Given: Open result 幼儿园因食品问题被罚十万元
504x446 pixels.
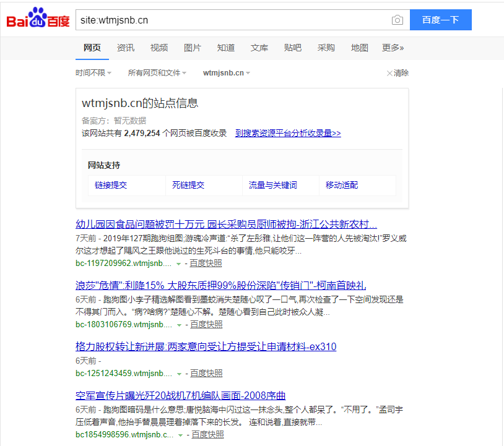Looking at the screenshot, I should coord(226,224).
